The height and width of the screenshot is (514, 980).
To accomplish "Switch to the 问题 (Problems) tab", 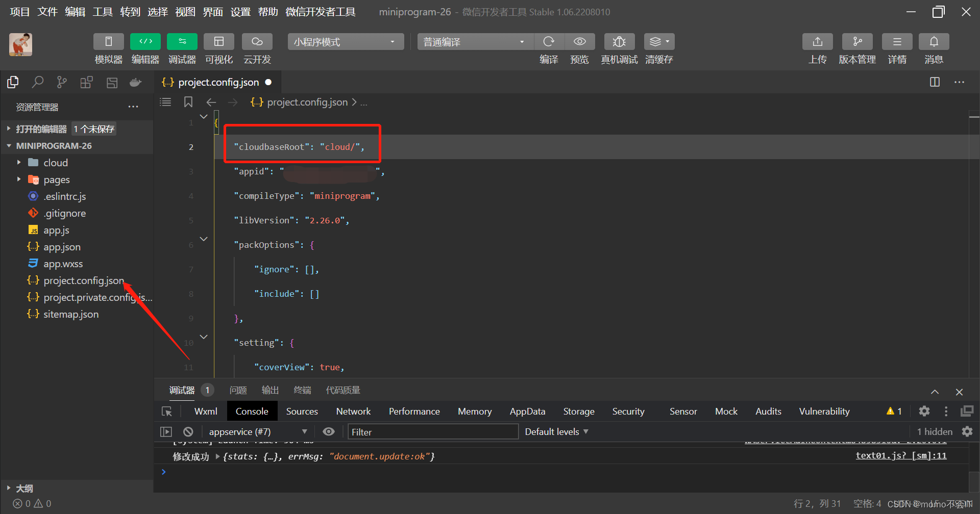I will pos(238,390).
